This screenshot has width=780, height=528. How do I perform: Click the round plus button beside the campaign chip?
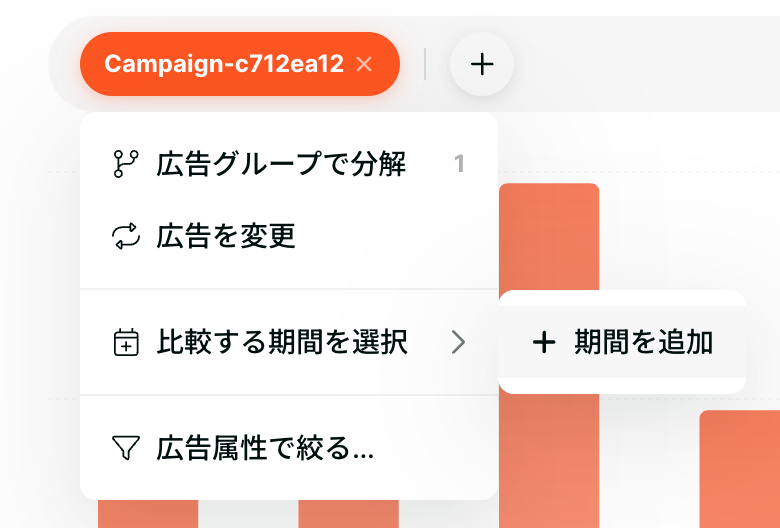(x=482, y=64)
